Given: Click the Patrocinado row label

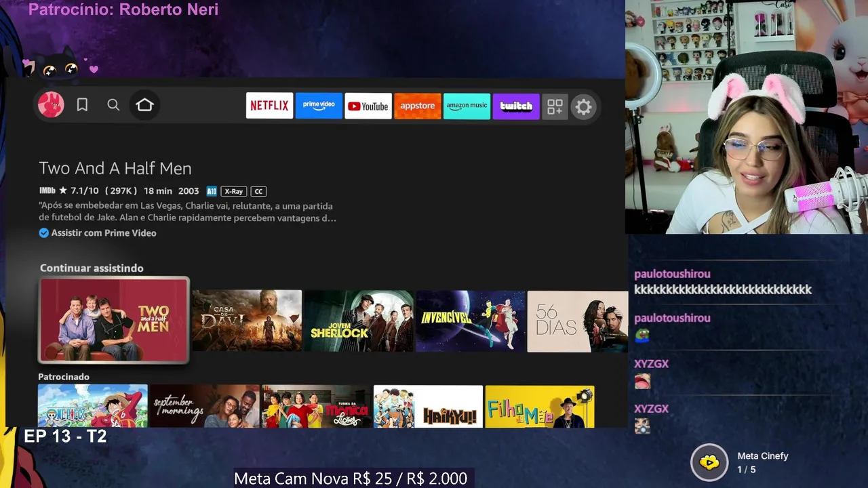Looking at the screenshot, I should 64,377.
